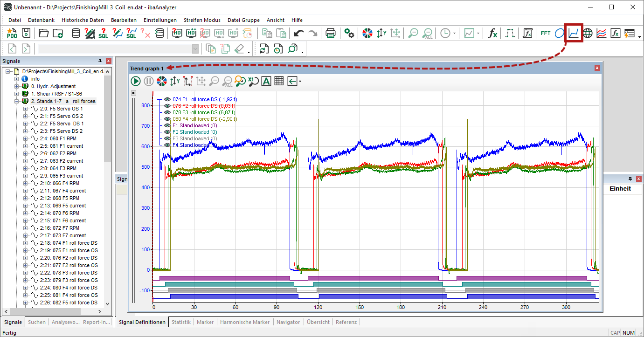644x337 pixels.
Task: Click the FFT analysis toolbar icon
Action: (545, 33)
